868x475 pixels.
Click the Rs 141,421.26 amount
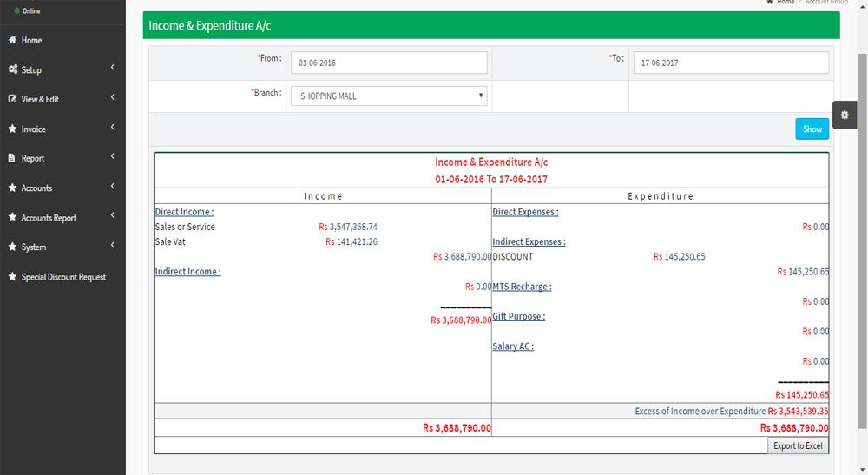pos(352,242)
